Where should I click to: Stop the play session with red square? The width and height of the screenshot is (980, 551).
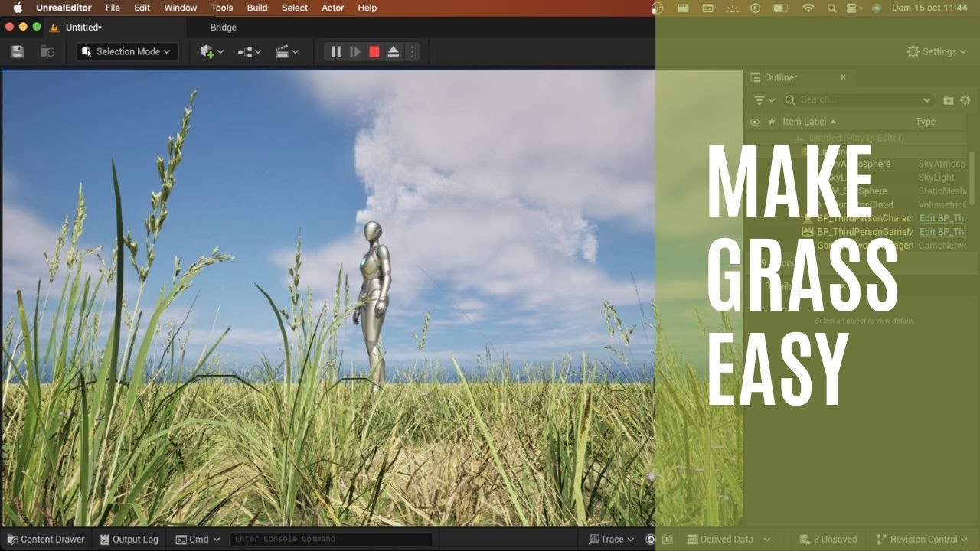(374, 51)
